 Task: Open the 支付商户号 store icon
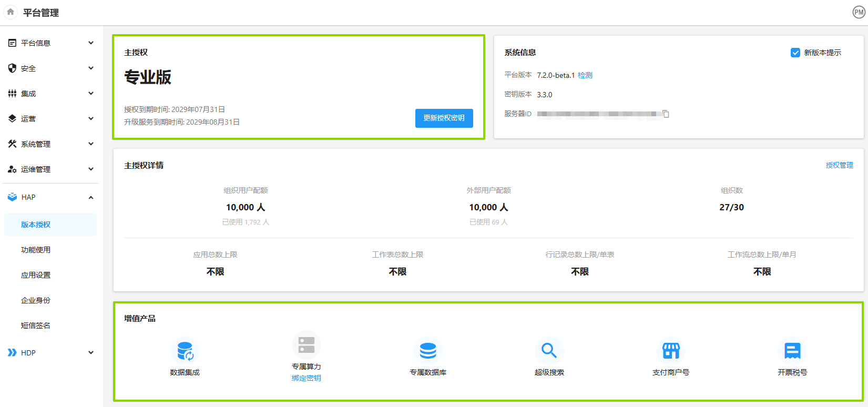click(x=671, y=351)
